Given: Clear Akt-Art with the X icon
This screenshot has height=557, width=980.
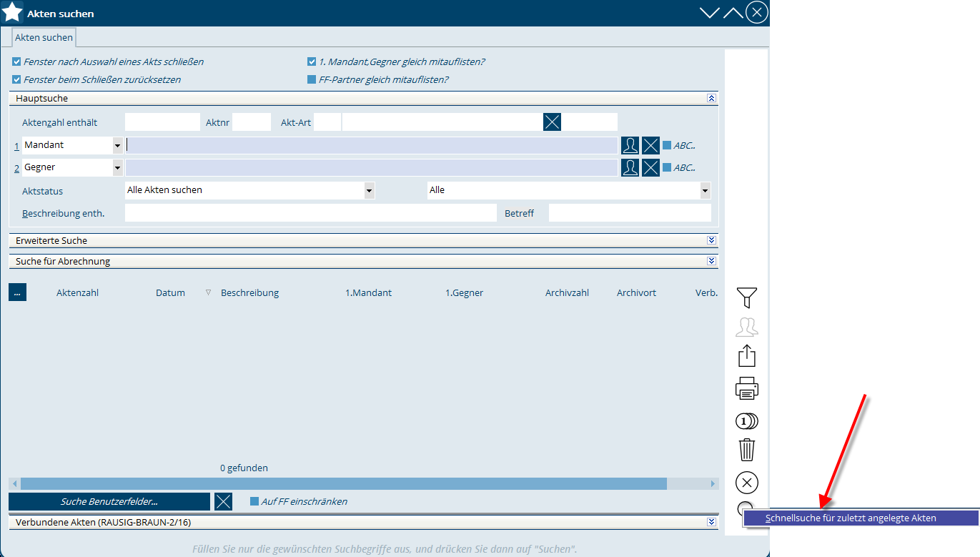Looking at the screenshot, I should pyautogui.click(x=552, y=122).
